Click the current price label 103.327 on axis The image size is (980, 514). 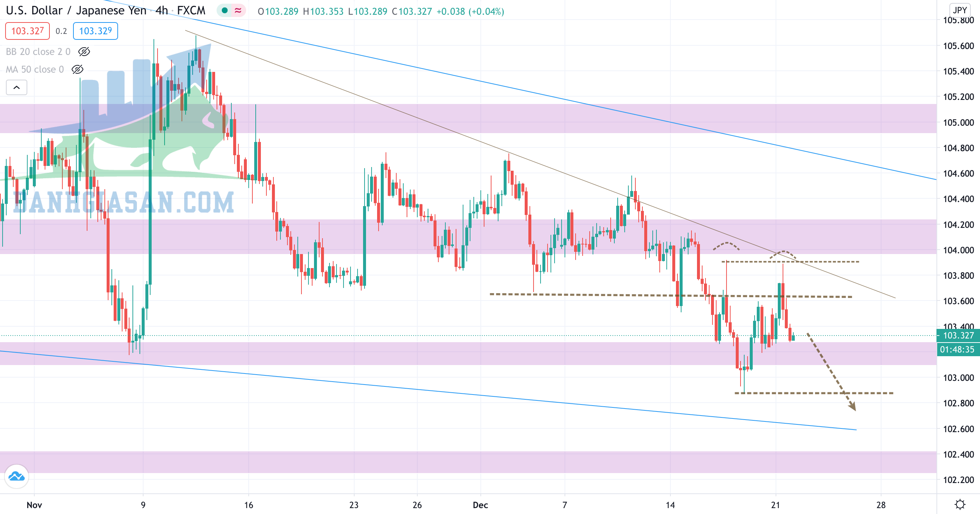point(958,335)
